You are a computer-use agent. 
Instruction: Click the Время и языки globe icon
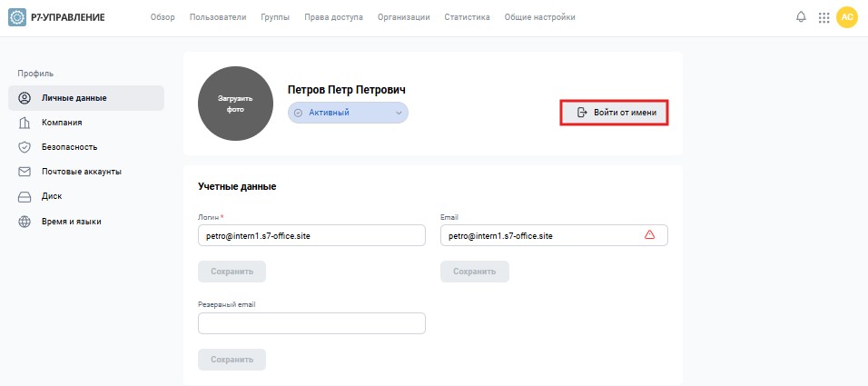tap(25, 222)
